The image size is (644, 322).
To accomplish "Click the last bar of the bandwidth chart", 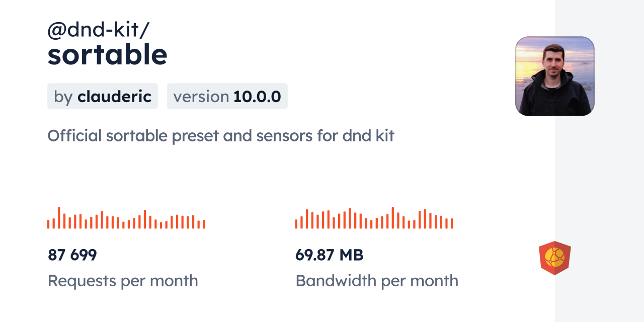I will tap(452, 223).
